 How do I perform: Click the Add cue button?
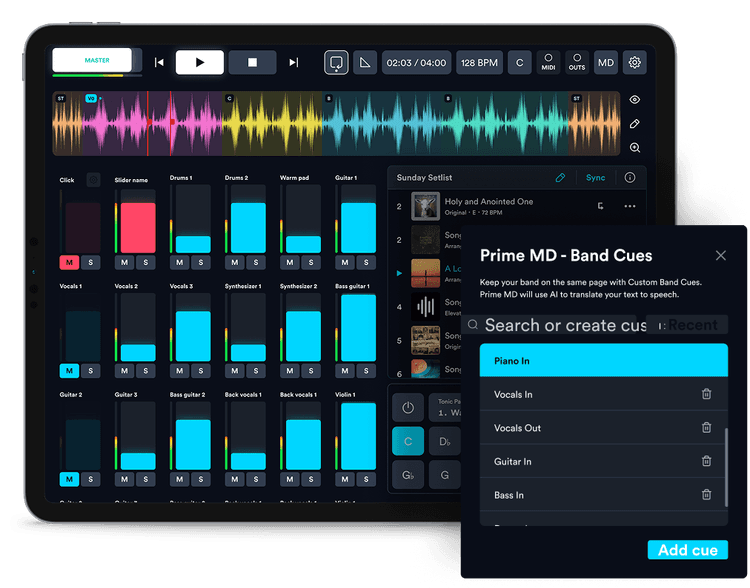pos(687,550)
